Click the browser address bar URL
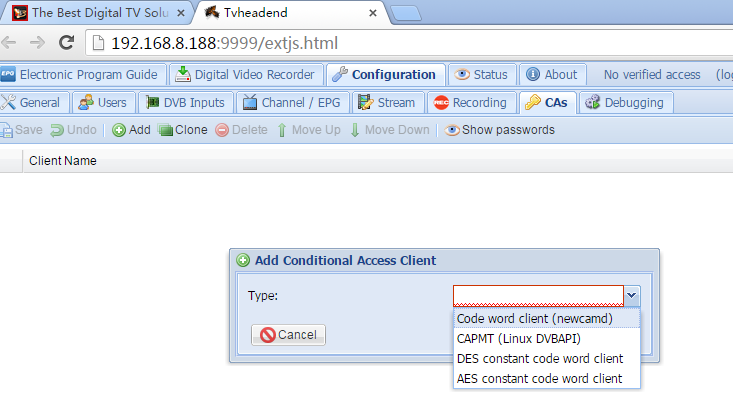Image resolution: width=733 pixels, height=415 pixels. tap(224, 43)
